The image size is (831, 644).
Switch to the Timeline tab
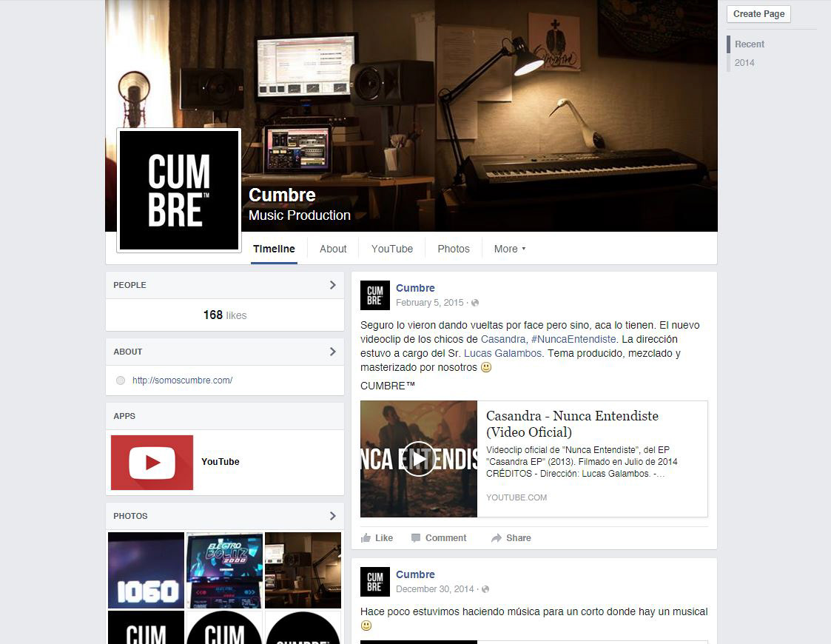pyautogui.click(x=274, y=249)
